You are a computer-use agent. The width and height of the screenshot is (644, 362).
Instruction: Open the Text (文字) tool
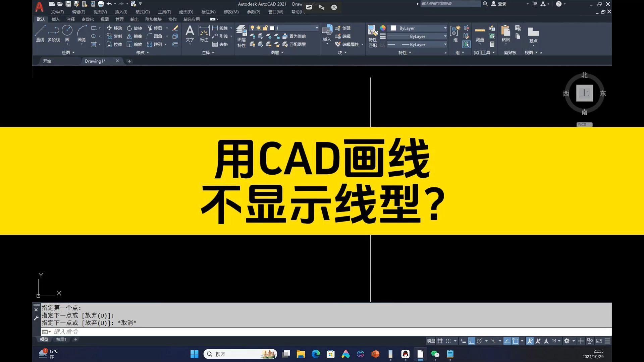pos(190,34)
